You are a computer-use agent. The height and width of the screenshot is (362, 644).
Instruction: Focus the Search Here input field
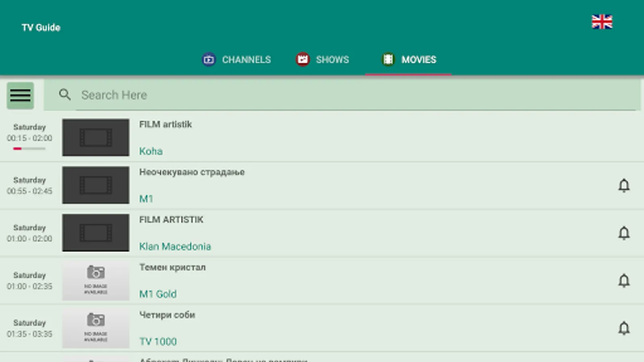tap(356, 95)
